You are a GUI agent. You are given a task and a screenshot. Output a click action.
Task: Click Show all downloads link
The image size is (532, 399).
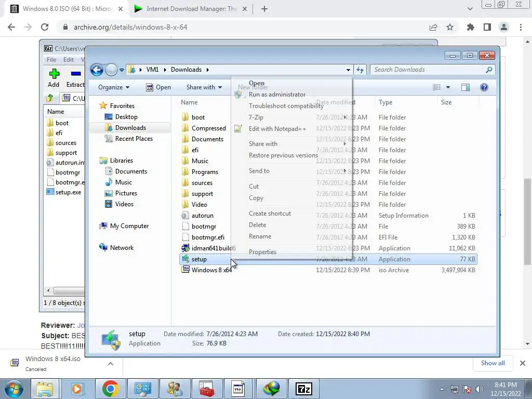click(x=493, y=363)
